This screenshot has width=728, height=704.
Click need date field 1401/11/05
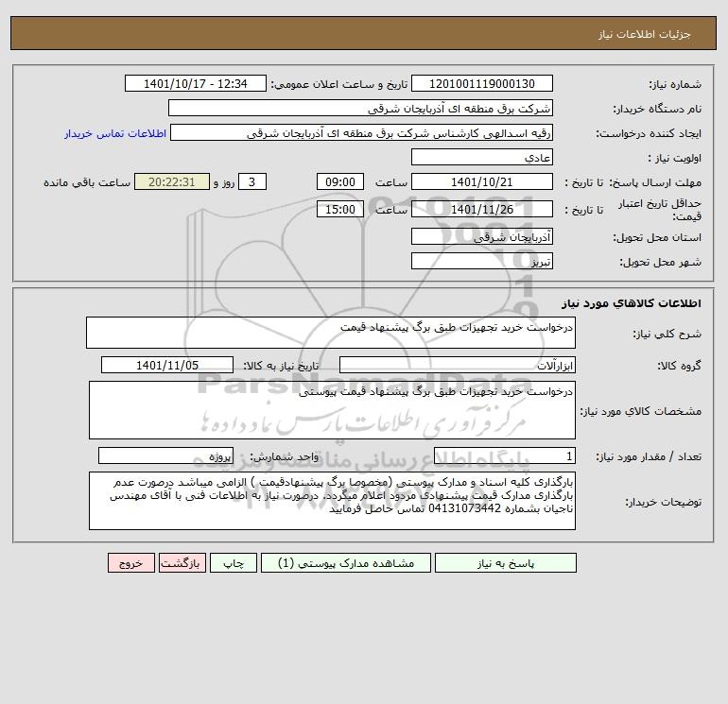click(167, 365)
